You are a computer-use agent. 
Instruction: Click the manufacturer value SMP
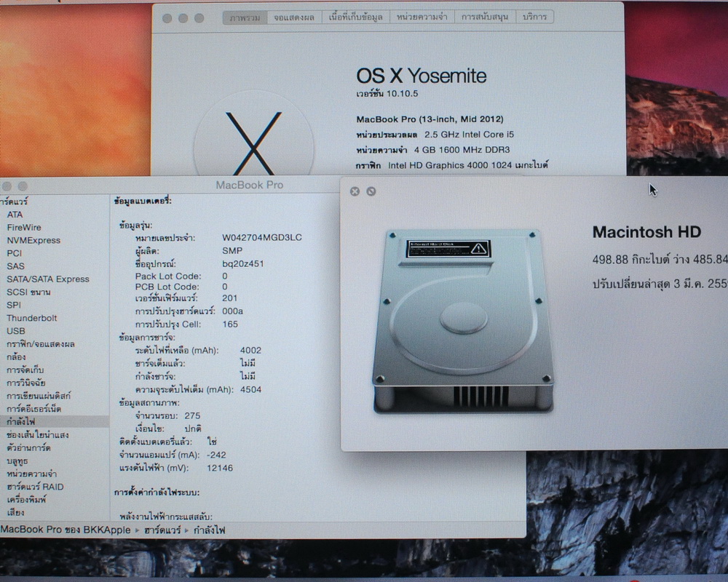232,250
